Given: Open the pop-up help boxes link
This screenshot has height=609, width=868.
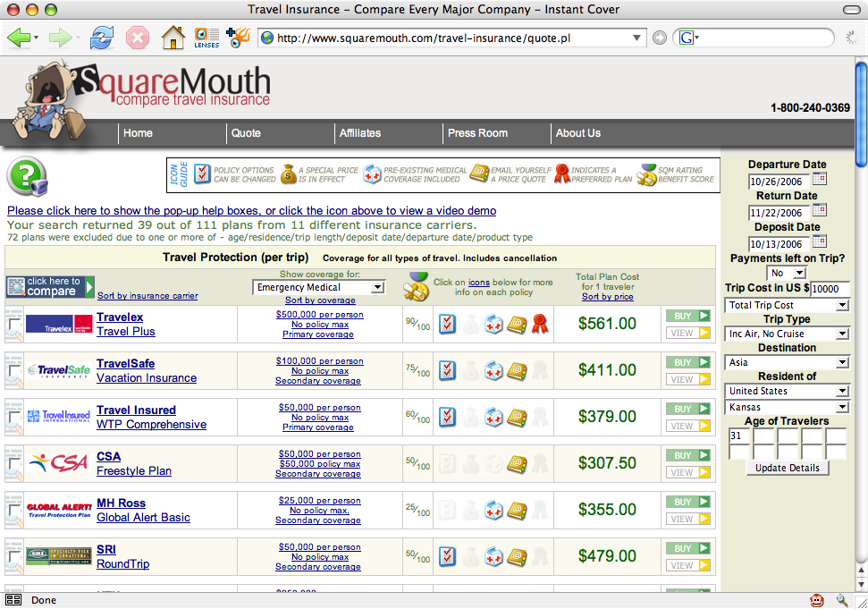Looking at the screenshot, I should 251,210.
